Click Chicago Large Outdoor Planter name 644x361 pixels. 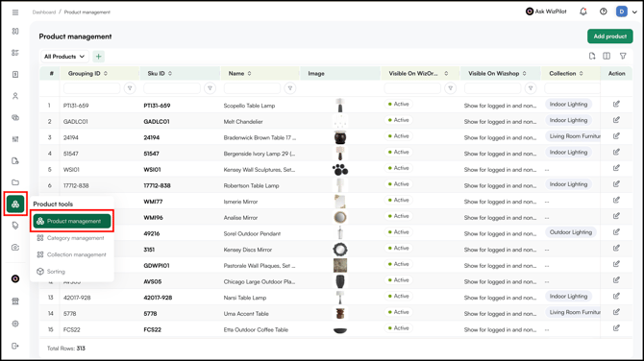point(260,281)
